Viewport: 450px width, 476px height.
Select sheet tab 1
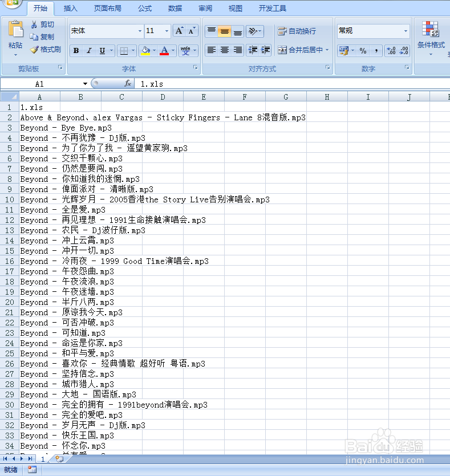click(43, 459)
